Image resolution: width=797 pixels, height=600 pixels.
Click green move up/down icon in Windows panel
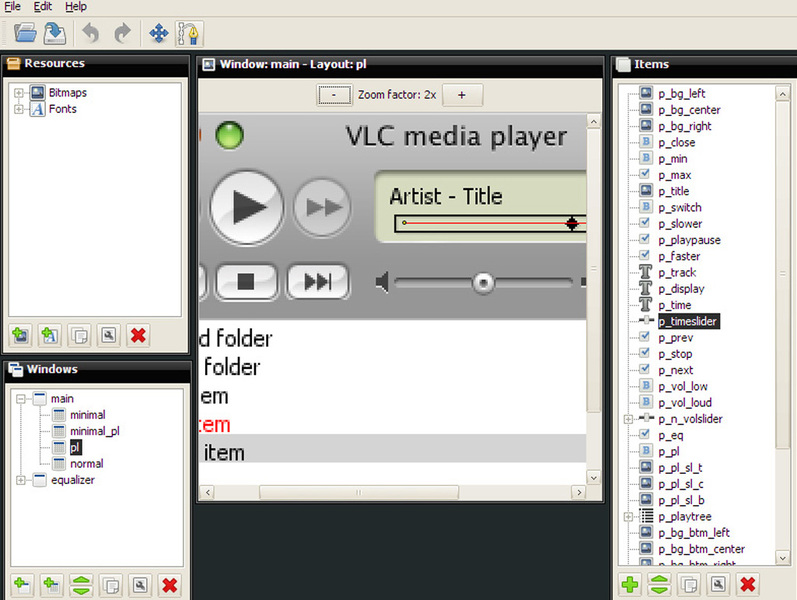tap(81, 585)
